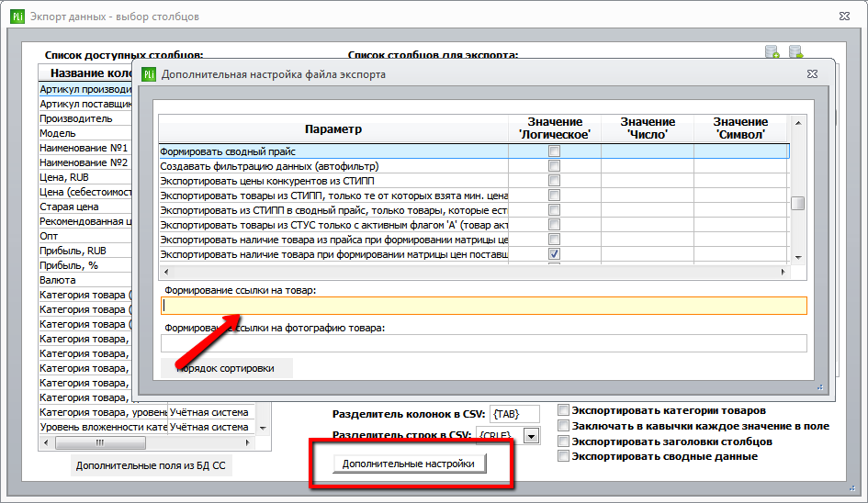The width and height of the screenshot is (868, 503).
Task: Click the 'Значение Символ' column header
Action: (x=740, y=129)
